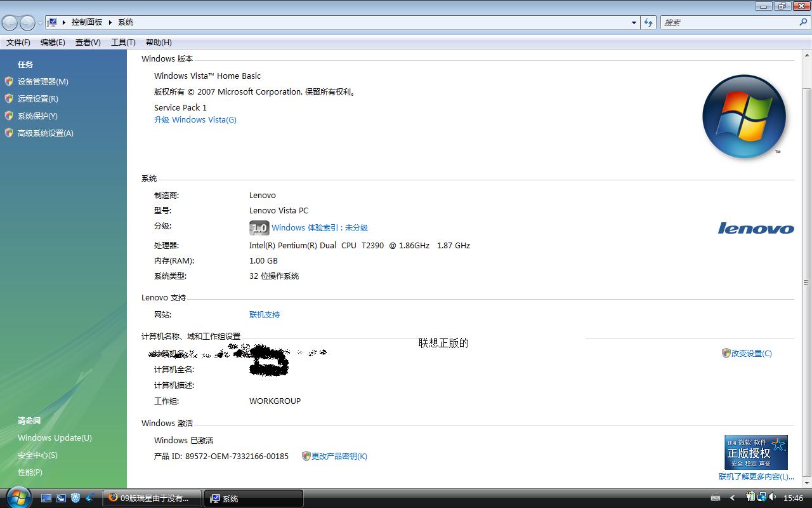Open the 性能(P) link

[x=30, y=472]
